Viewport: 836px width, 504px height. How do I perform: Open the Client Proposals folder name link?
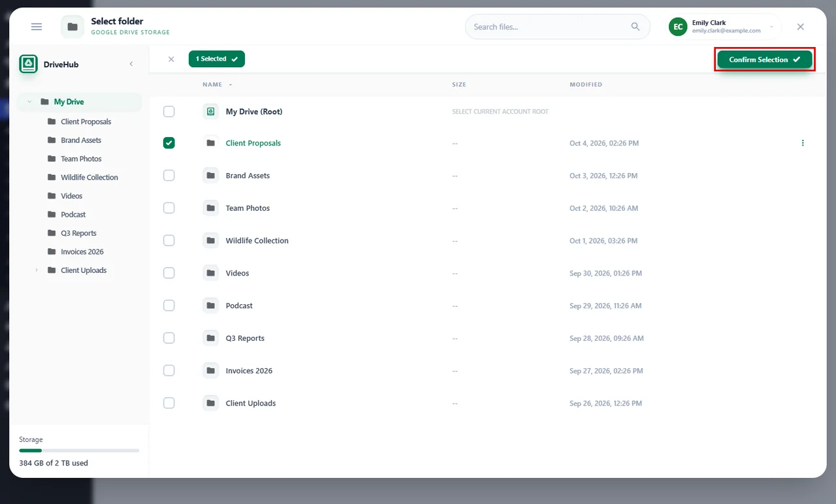[x=253, y=143]
